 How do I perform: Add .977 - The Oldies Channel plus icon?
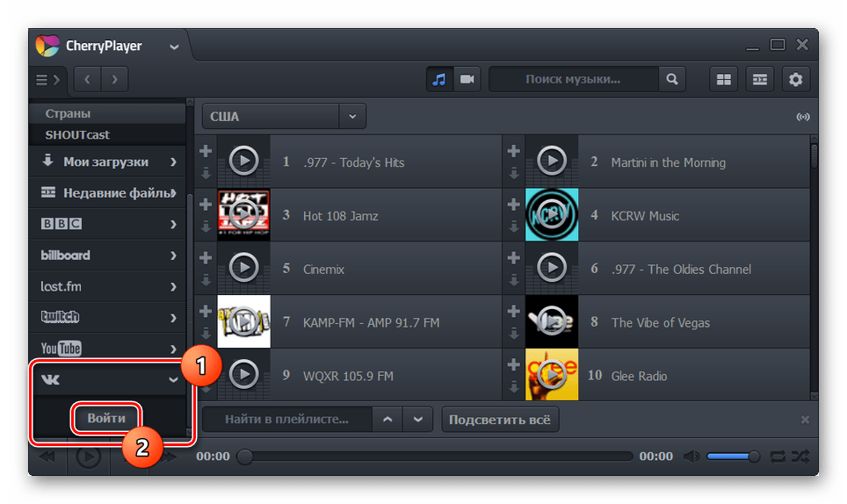coord(514,258)
